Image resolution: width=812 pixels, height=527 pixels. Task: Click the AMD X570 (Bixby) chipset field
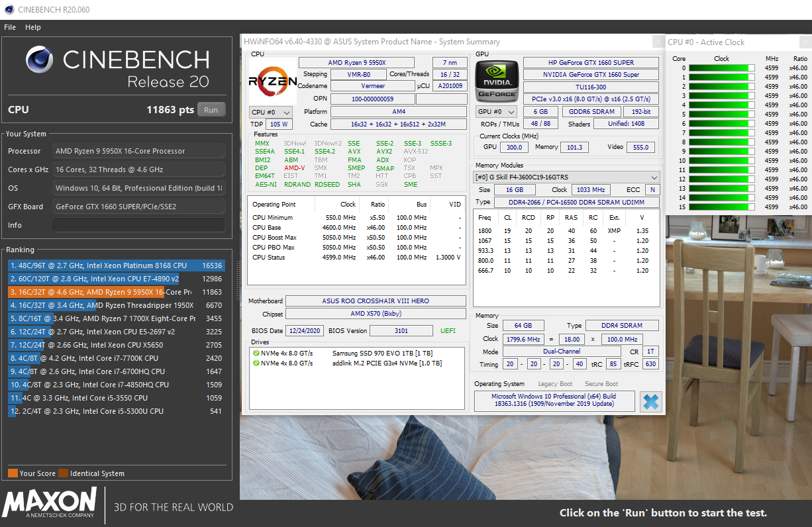(375, 314)
